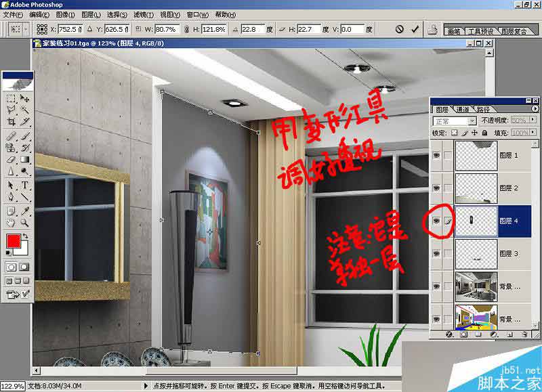Toggle link box for 图层 1
Screen dimensions: 542x392
pyautogui.click(x=448, y=156)
